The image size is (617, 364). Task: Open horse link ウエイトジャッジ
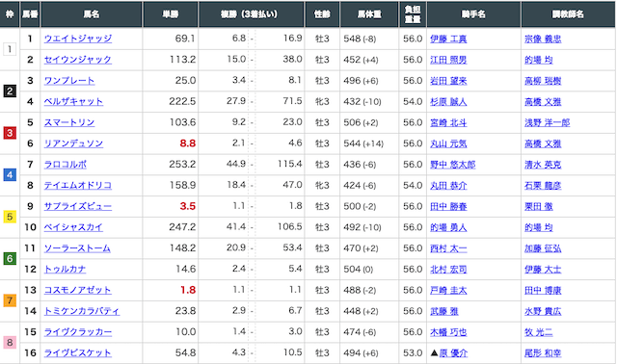(x=78, y=39)
